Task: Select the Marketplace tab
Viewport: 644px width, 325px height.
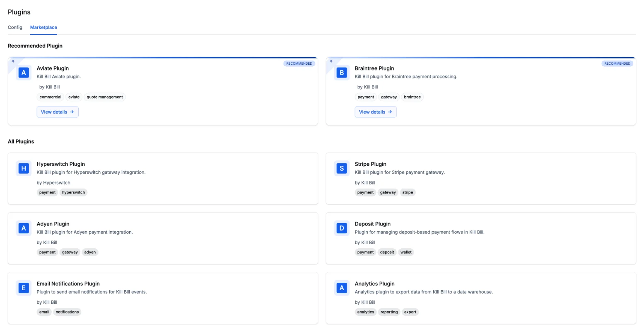Action: 43,27
